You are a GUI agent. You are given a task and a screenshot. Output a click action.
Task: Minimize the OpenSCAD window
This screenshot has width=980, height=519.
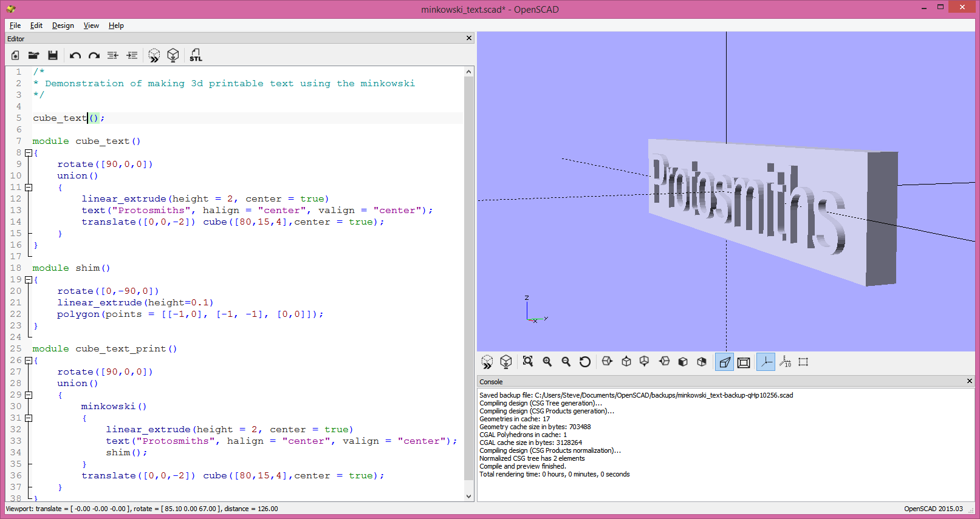[x=923, y=7]
